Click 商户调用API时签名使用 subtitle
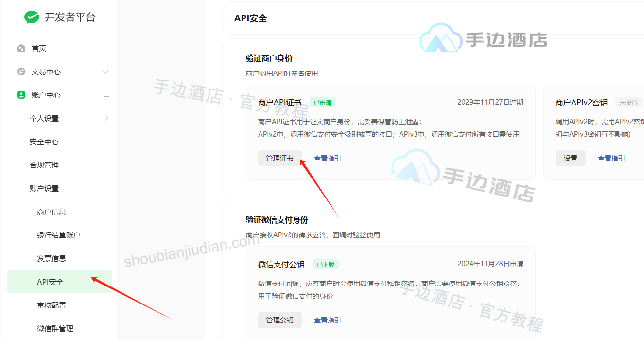Screen dimensions: 644x340 (x=282, y=73)
